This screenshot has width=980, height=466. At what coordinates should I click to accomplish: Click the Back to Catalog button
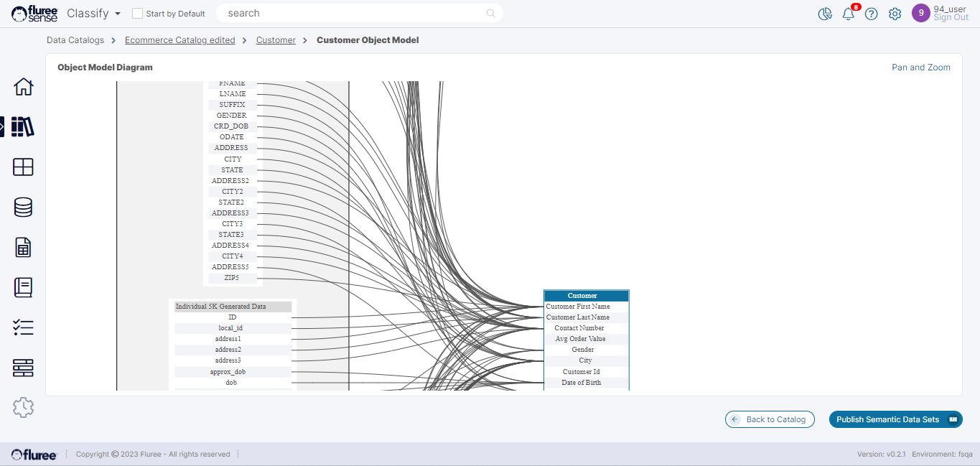770,419
